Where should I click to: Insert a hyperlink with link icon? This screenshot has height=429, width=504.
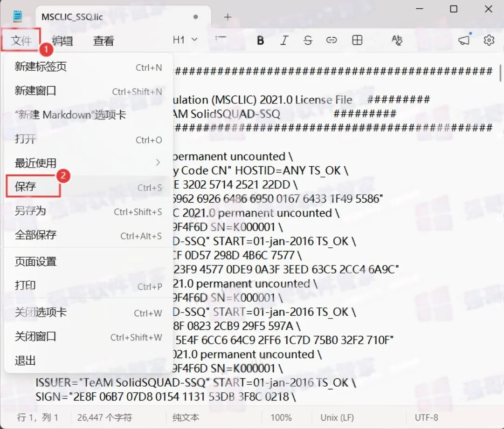click(x=331, y=40)
